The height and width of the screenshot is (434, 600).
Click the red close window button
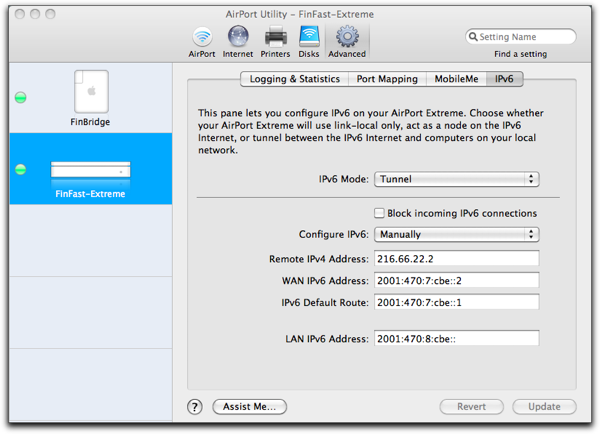[20, 14]
